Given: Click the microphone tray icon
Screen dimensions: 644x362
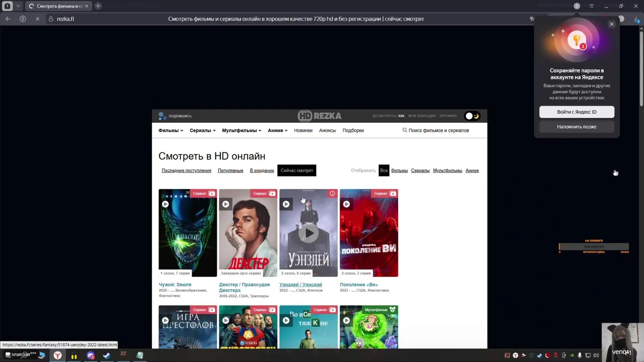Looking at the screenshot, I should (580, 355).
